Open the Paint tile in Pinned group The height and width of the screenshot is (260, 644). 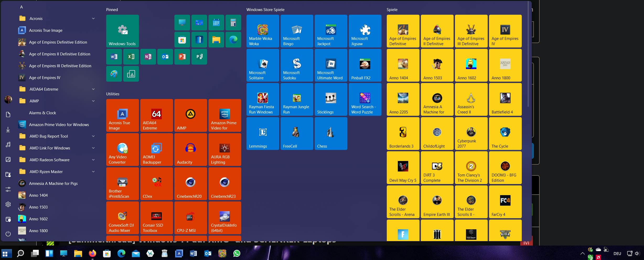pyautogui.click(x=114, y=74)
